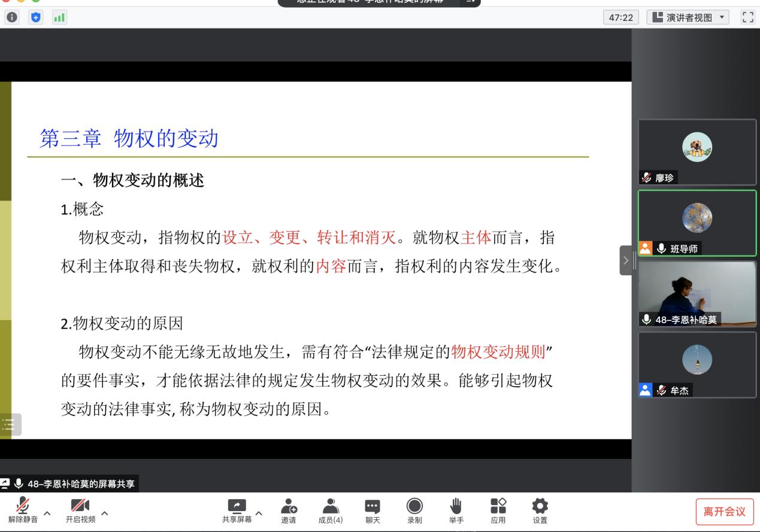760x532 pixels.
Task: Click the Leave Meeting (离开会议) button
Action: [724, 512]
